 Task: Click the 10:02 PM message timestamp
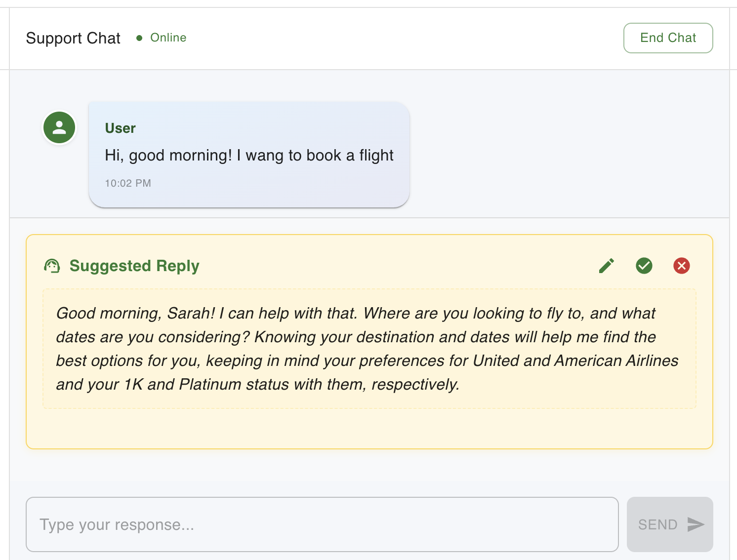coord(128,183)
